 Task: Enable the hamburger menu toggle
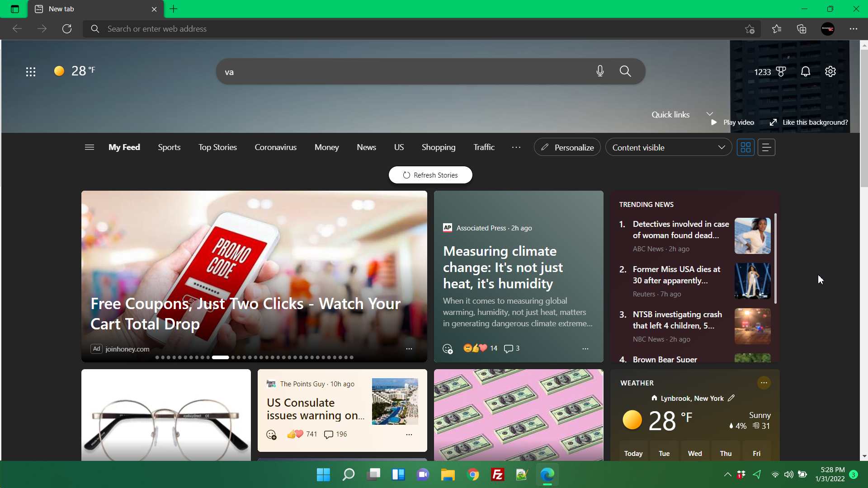pyautogui.click(x=90, y=147)
